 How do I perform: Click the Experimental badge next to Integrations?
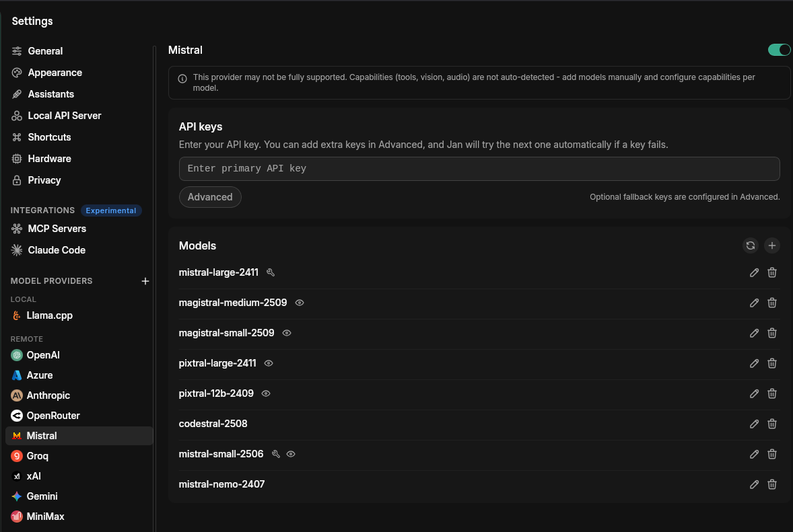pyautogui.click(x=111, y=211)
